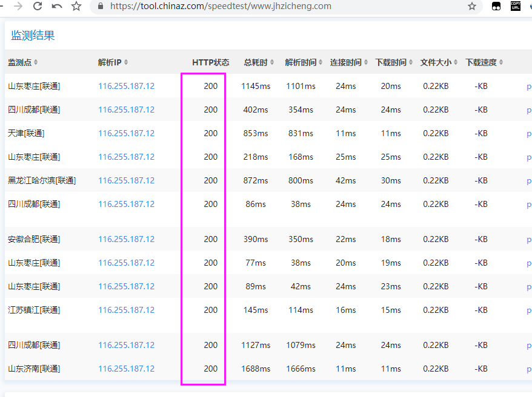532x397 pixels.
Task: Click the black mask extension icon
Action: [x=496, y=6]
